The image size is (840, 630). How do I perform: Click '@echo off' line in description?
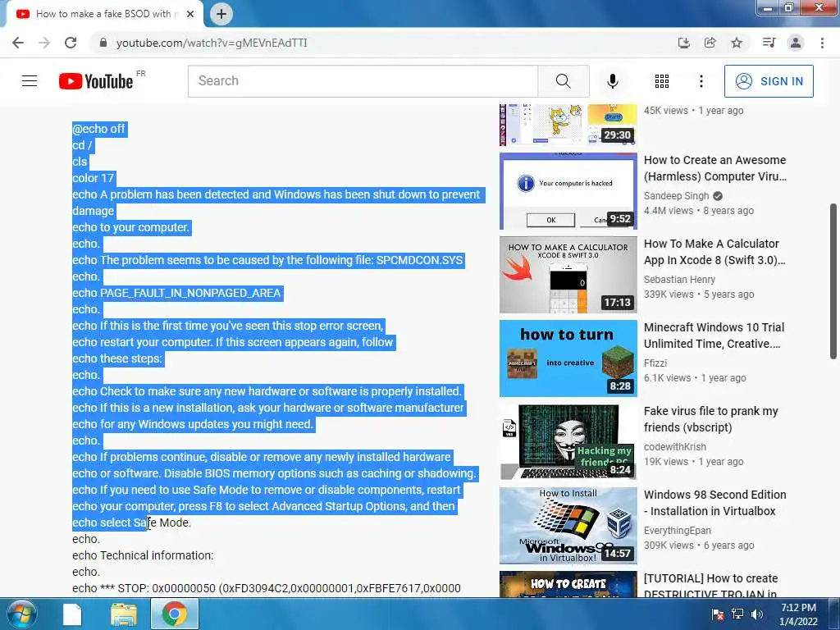pyautogui.click(x=99, y=129)
